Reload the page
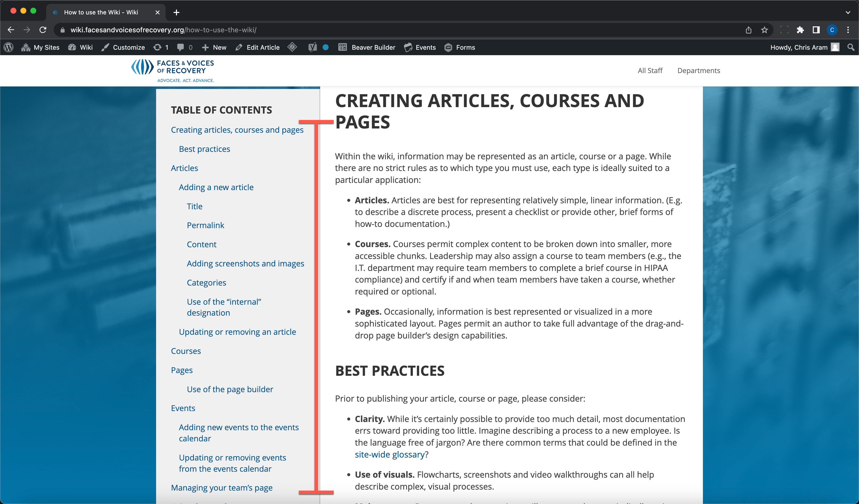This screenshot has width=859, height=504. 43,30
